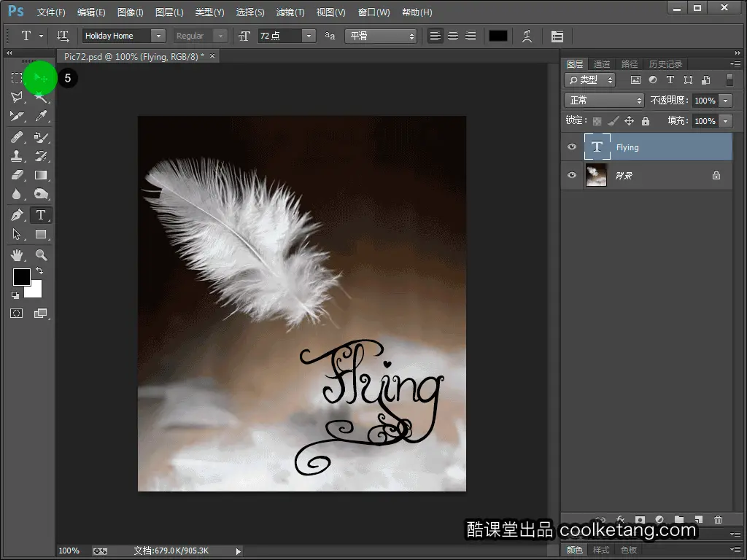Filter layers by type layers
The image size is (747, 560).
point(670,80)
